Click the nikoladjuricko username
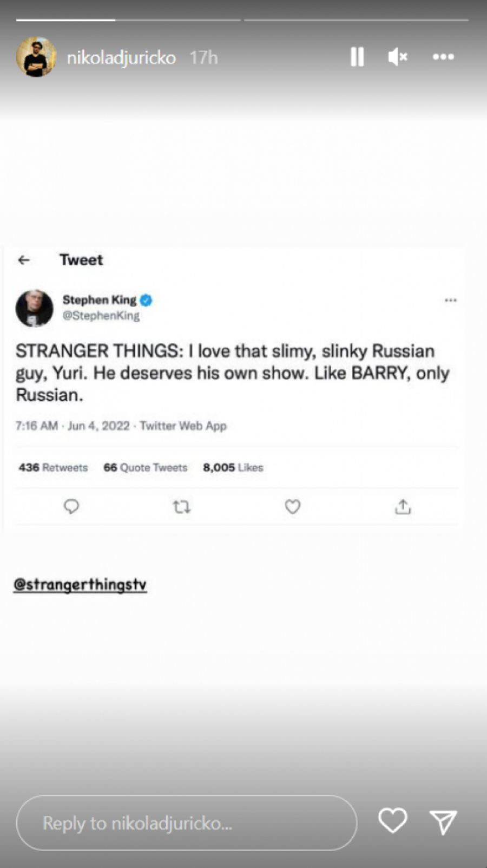Screen dimensions: 487x868 pyautogui.click(x=121, y=57)
